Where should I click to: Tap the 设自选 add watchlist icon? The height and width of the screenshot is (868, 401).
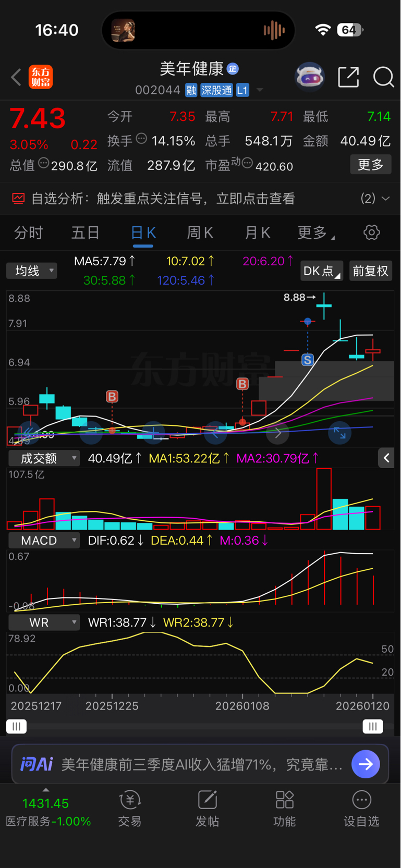click(x=361, y=809)
